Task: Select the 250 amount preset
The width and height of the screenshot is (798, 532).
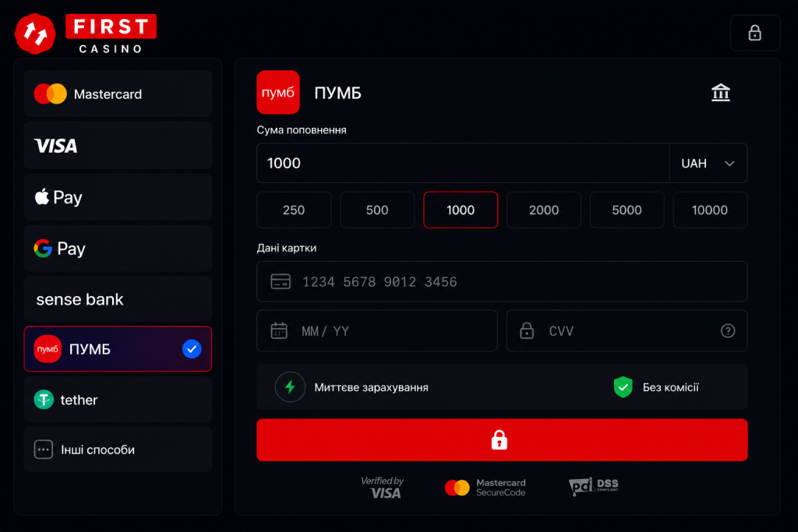Action: click(x=294, y=210)
